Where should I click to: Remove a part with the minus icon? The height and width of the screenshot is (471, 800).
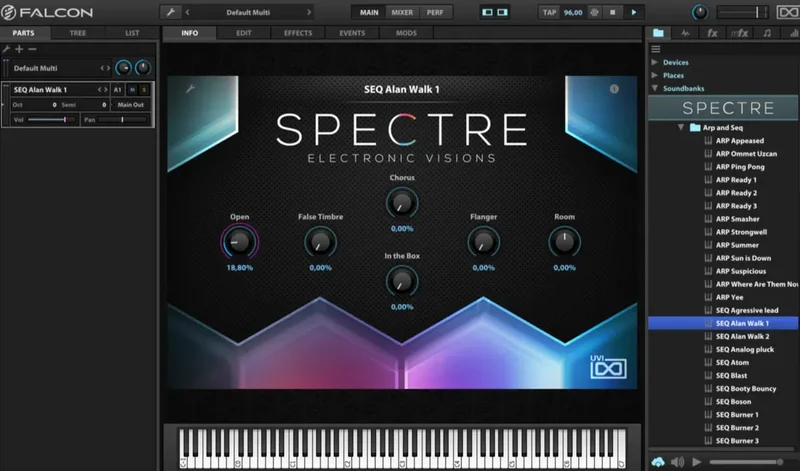tap(32, 49)
